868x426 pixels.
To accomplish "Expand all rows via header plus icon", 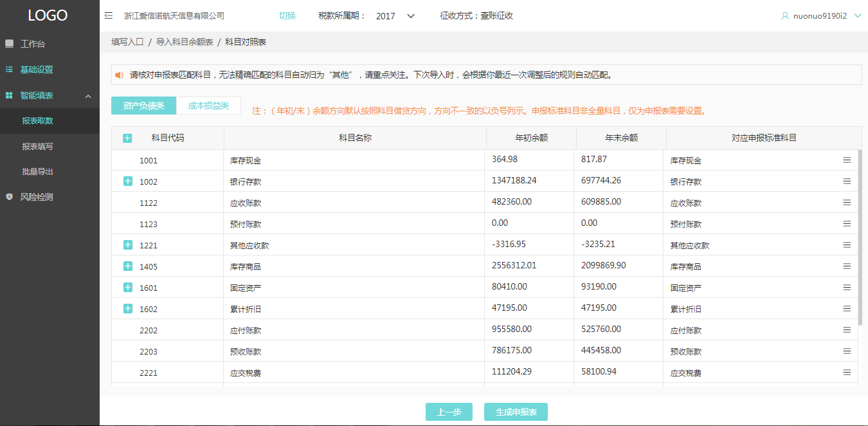I will (x=127, y=138).
